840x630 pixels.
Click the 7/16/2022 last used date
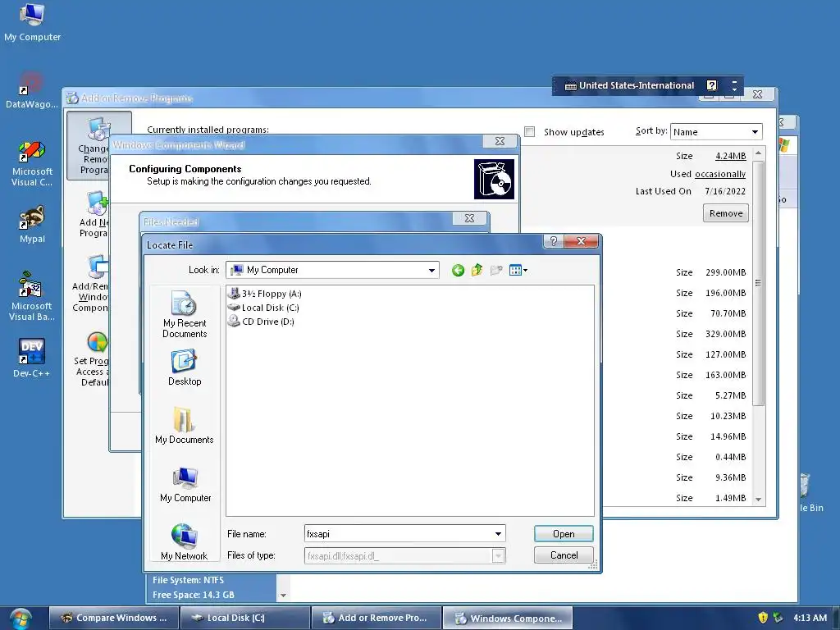[725, 191]
